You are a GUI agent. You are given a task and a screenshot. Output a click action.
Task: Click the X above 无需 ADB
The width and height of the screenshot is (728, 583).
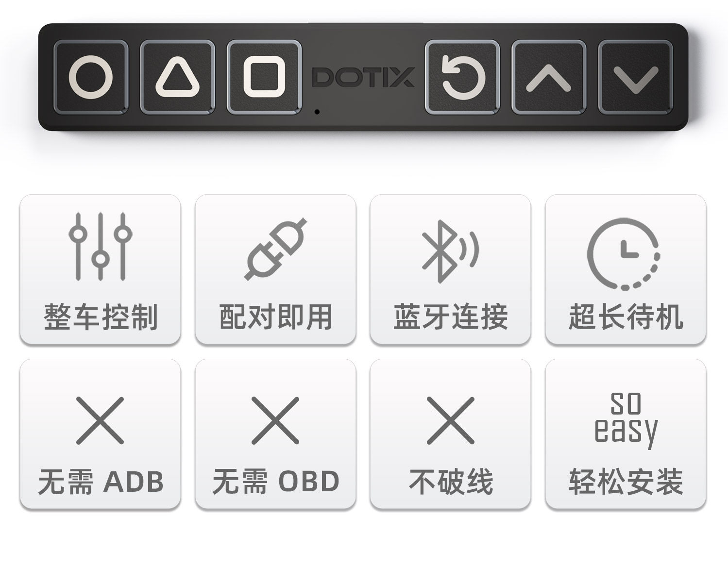click(x=100, y=420)
